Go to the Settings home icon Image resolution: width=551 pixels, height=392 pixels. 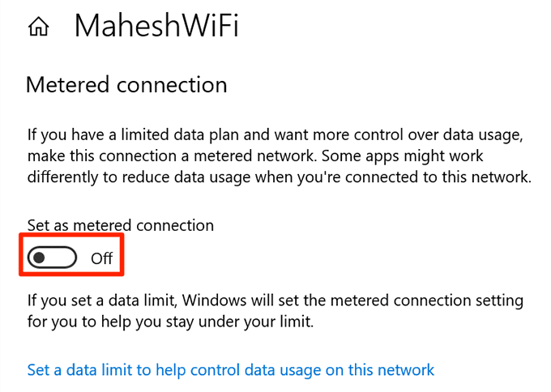[38, 28]
